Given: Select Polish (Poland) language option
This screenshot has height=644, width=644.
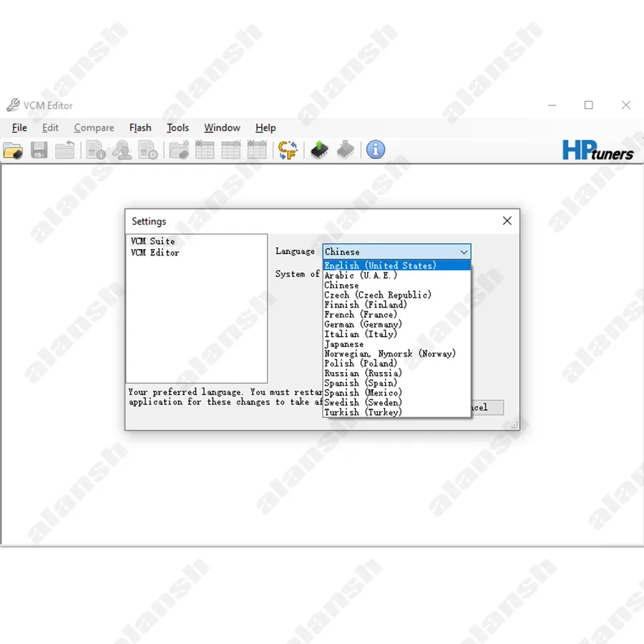Looking at the screenshot, I should tap(396, 364).
